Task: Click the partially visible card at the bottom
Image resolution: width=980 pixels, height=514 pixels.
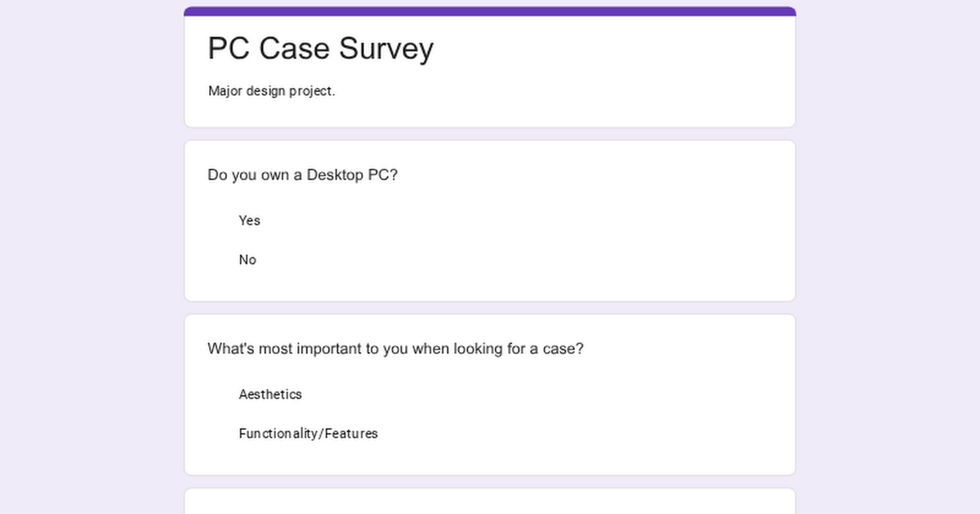Action: point(490,502)
